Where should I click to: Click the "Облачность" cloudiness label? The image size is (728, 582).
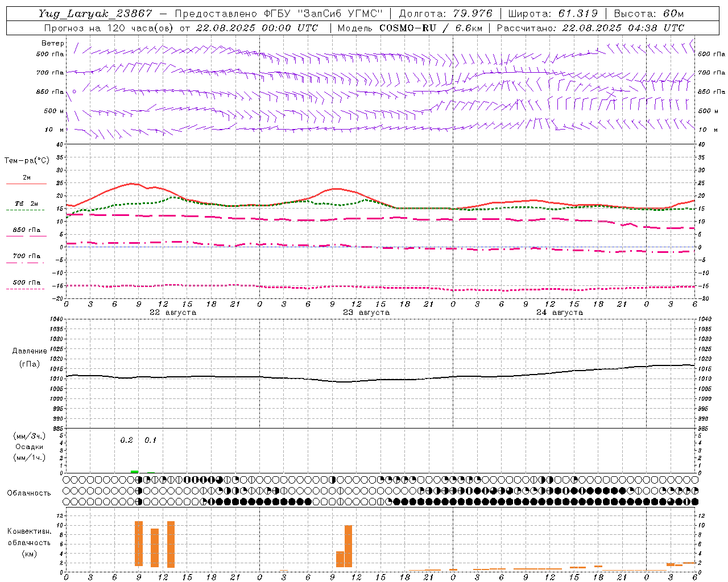29,493
